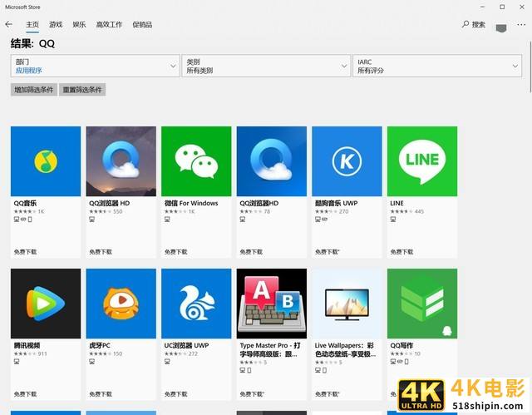Click the QQ写作 title text
Image resolution: width=532 pixels, height=415 pixels.
point(401,345)
